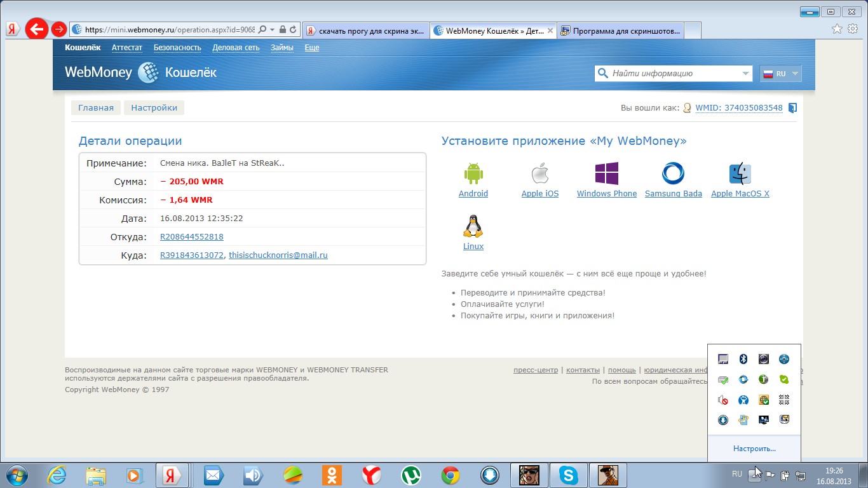
Task: Click the − 205,00 WMR amount
Action: (192, 182)
